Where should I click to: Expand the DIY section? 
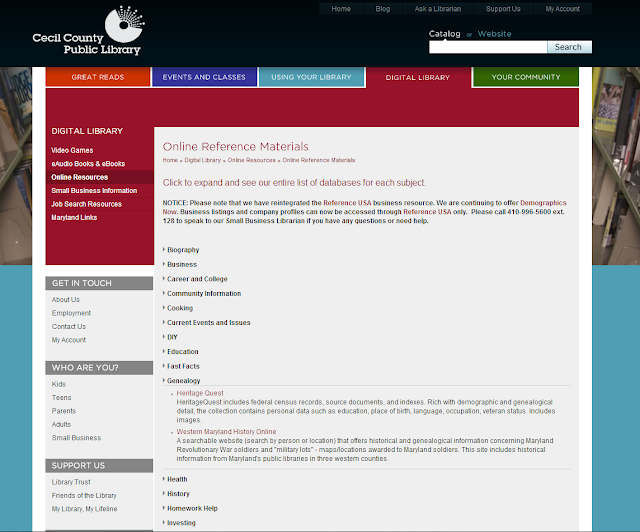[172, 337]
